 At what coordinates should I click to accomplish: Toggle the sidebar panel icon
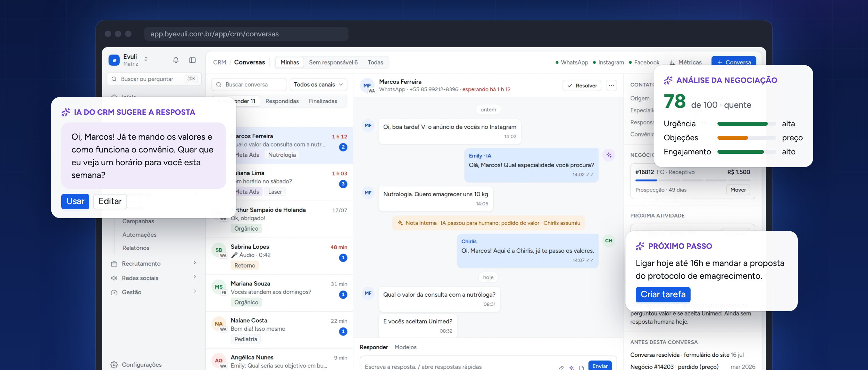coord(192,60)
